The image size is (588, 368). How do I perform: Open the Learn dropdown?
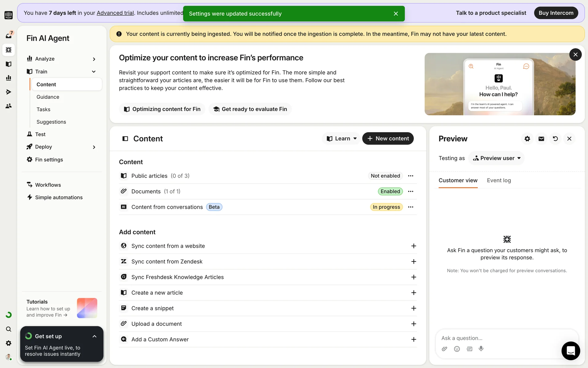pos(341,139)
